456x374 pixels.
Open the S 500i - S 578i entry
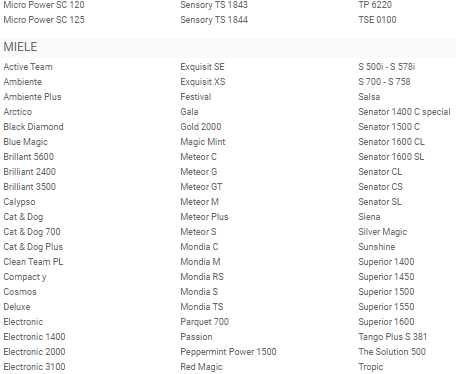click(x=387, y=67)
